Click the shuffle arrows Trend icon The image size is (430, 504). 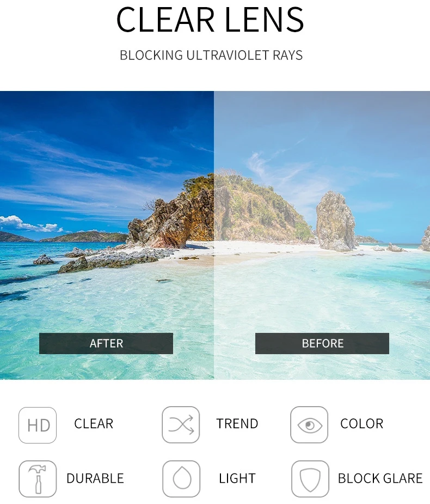click(181, 424)
